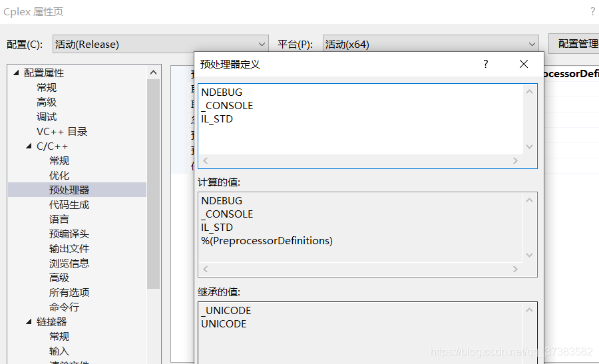Click help question mark in Cplex 属性页 title bar
The height and width of the screenshot is (364, 599).
click(x=592, y=12)
